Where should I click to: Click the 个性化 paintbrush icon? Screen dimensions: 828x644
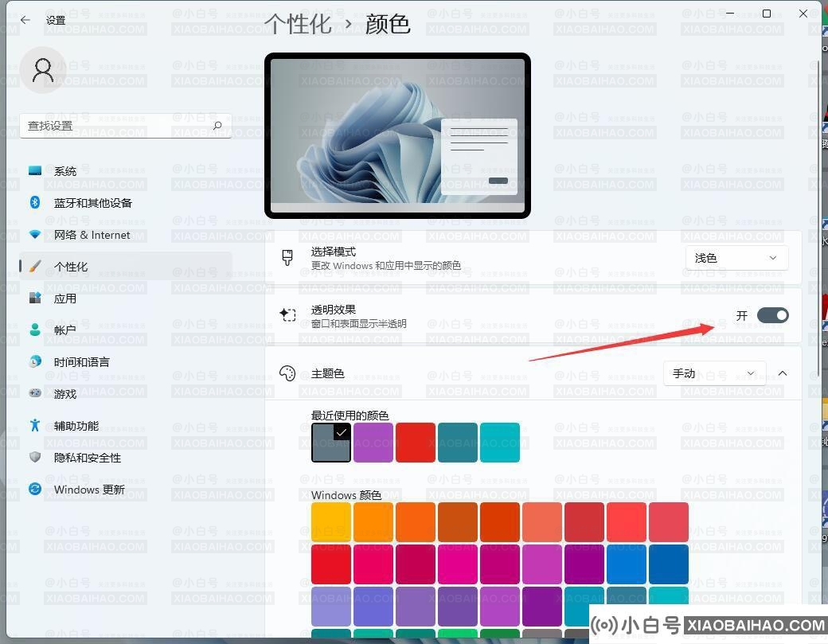click(35, 266)
